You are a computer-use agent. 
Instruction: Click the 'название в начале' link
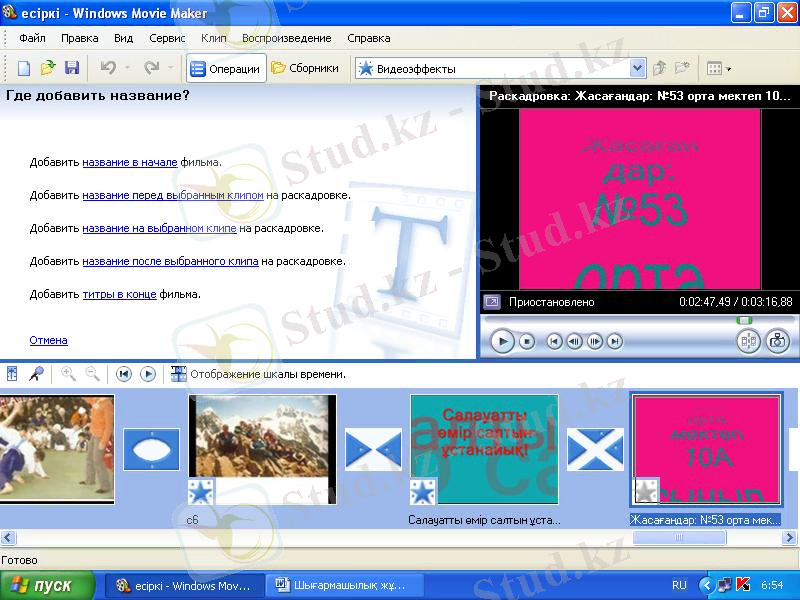[x=129, y=162]
